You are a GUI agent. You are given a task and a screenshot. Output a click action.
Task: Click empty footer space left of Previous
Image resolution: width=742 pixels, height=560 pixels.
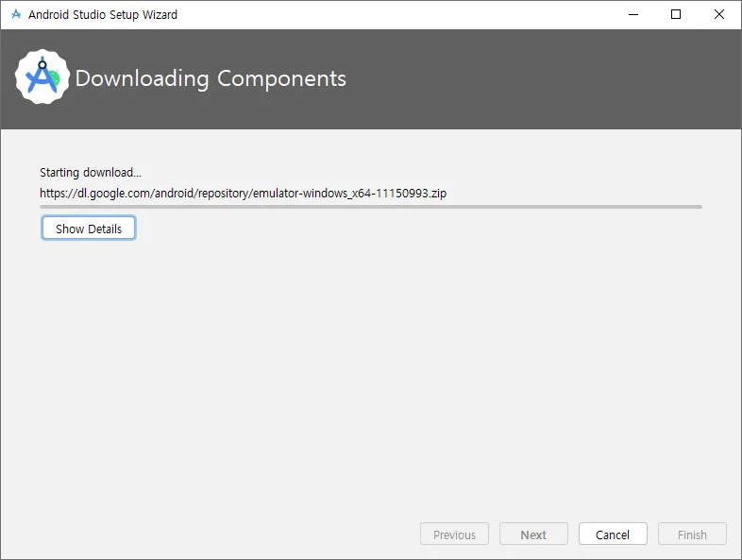(x=209, y=534)
